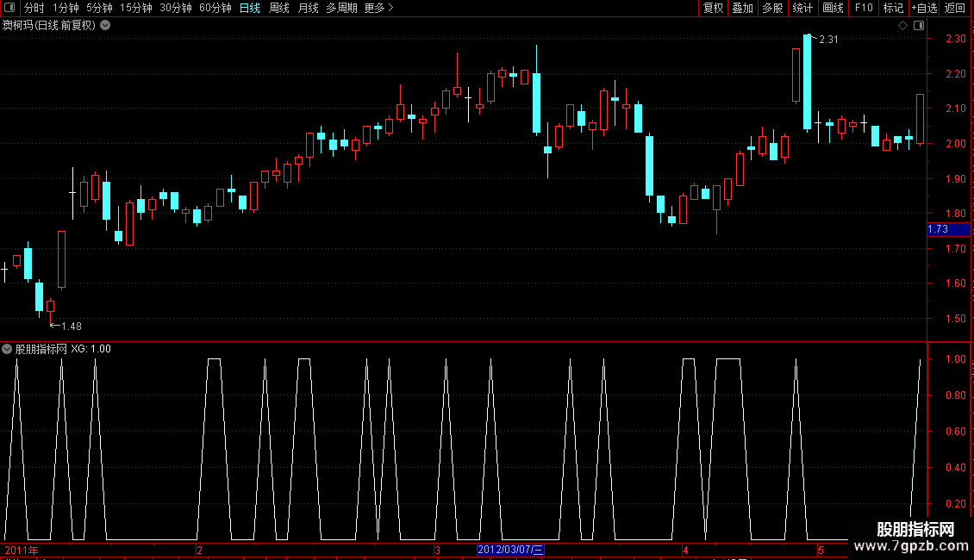Select the 60分钟 period tab

(215, 8)
